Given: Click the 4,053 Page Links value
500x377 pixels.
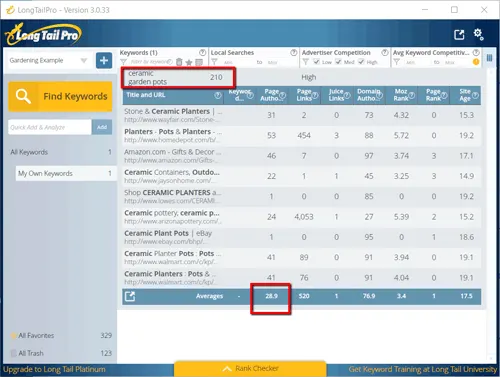Looking at the screenshot, I should tap(304, 217).
